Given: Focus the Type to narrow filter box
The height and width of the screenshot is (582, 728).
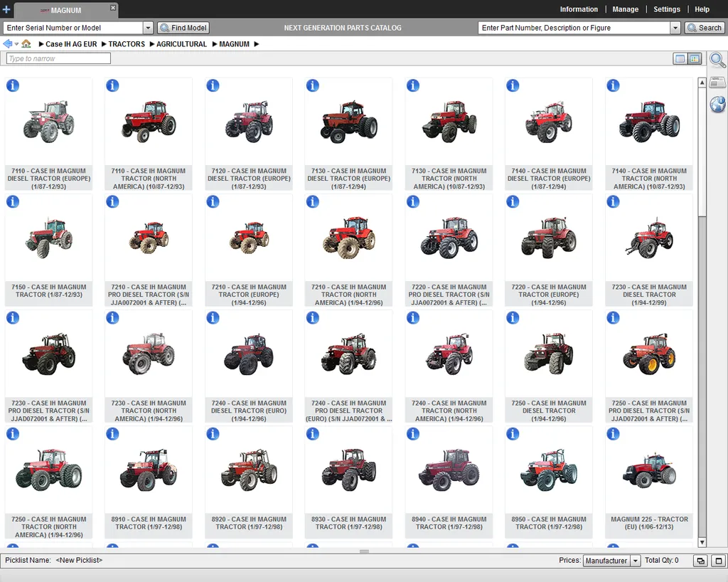Looking at the screenshot, I should (x=58, y=58).
